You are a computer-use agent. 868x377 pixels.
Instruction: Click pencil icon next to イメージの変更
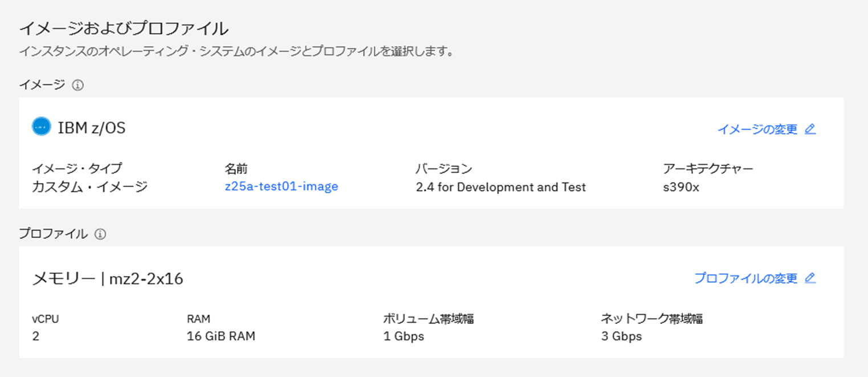point(810,129)
